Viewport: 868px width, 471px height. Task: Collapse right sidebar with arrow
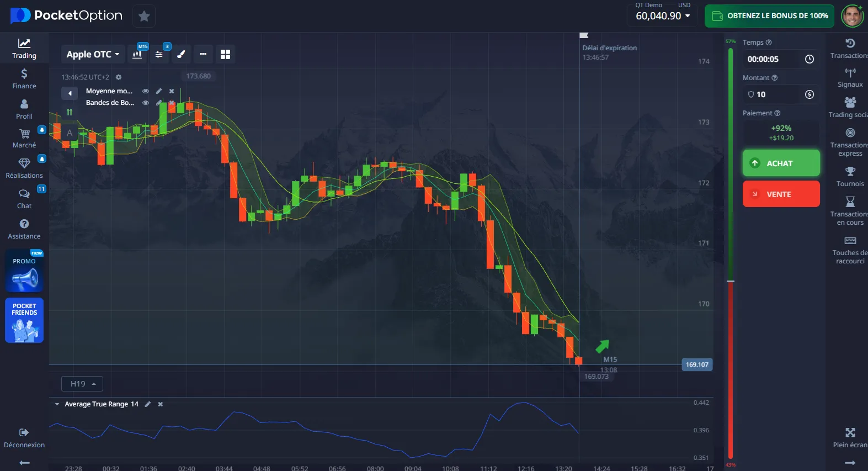850,463
